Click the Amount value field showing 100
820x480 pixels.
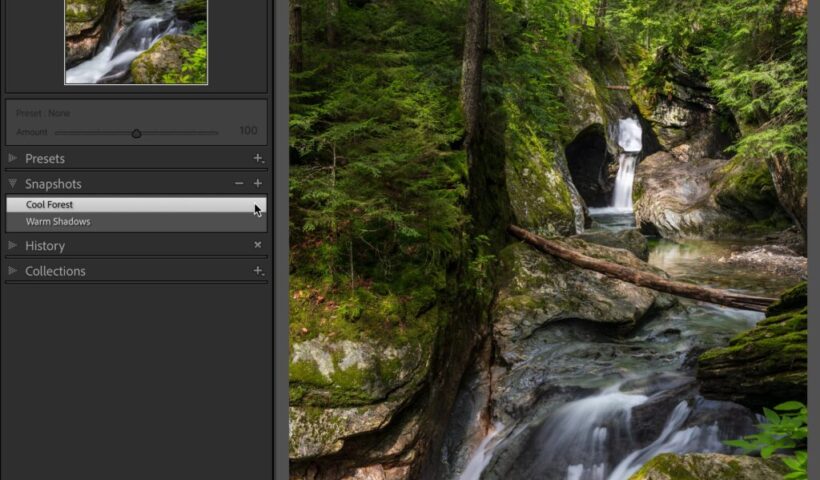click(248, 132)
